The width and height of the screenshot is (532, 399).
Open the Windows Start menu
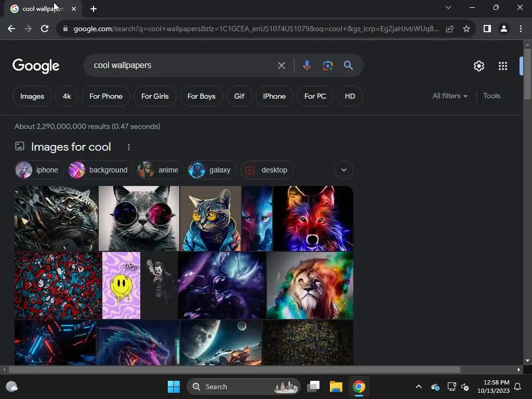[174, 387]
